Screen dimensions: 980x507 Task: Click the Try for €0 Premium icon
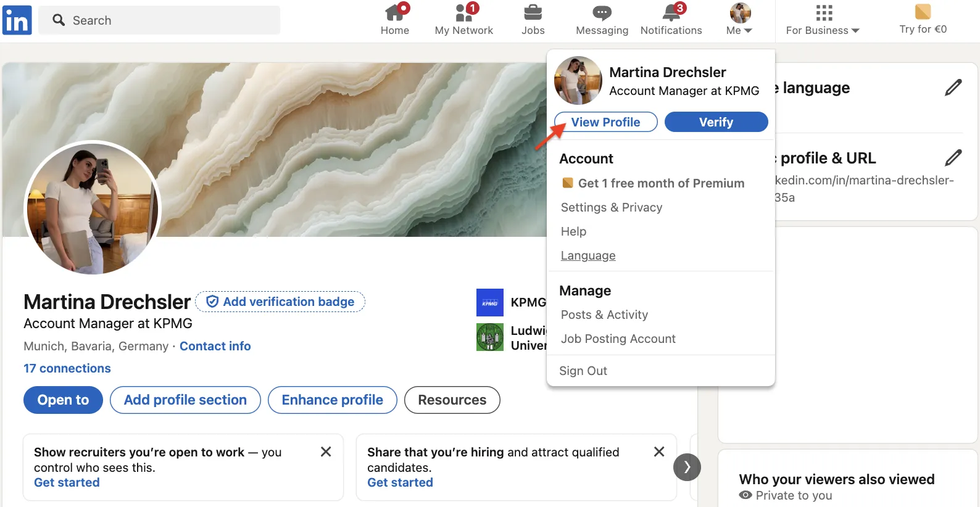pyautogui.click(x=923, y=12)
